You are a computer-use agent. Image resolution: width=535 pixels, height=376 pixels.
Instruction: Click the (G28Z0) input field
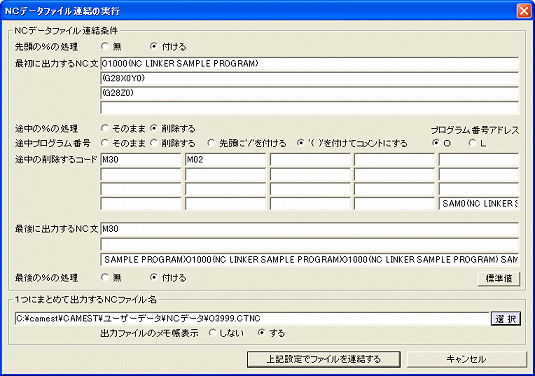coord(309,93)
